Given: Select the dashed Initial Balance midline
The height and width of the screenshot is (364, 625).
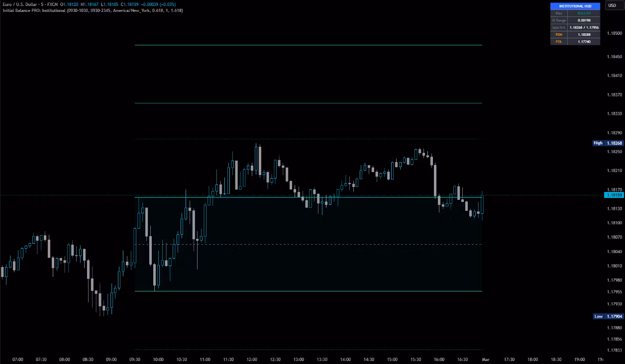Looking at the screenshot, I should (309, 244).
